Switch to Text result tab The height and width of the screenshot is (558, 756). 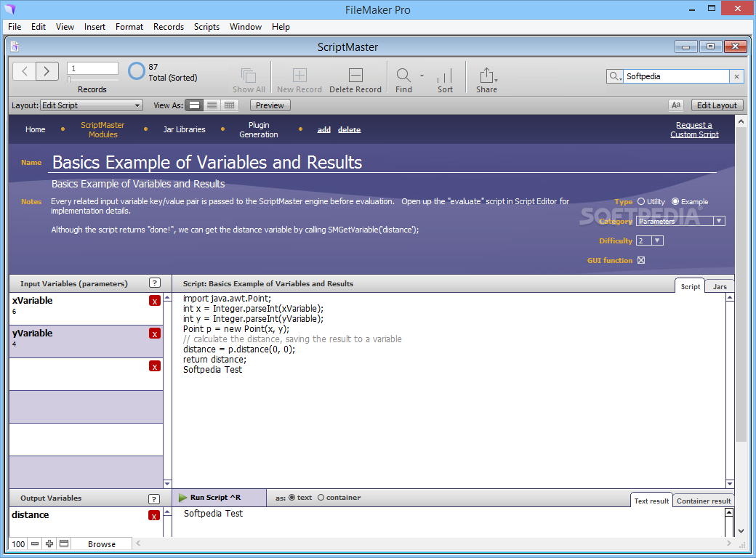click(x=651, y=501)
